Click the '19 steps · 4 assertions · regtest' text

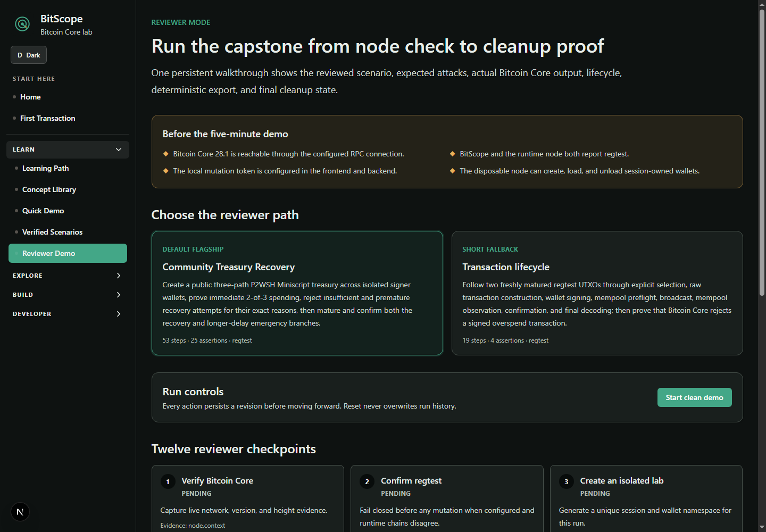505,340
